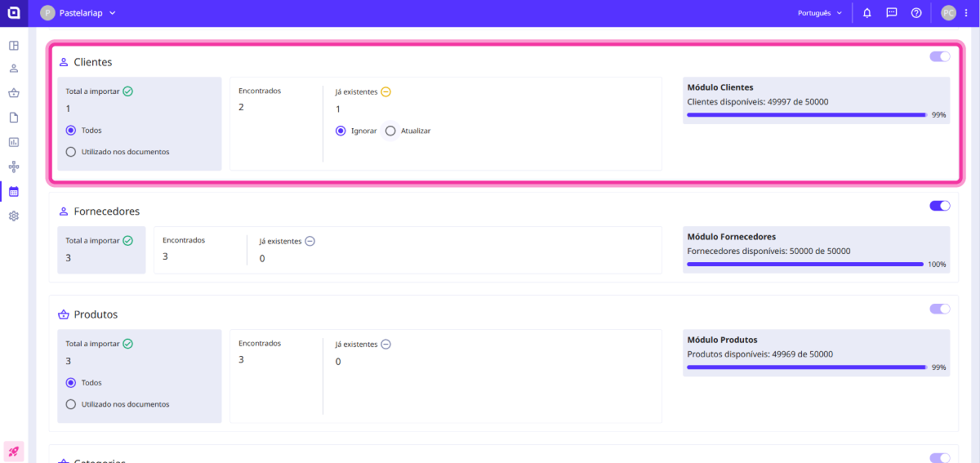The image size is (980, 463).
Task: Click the app logo in top-left corner
Action: [14, 13]
